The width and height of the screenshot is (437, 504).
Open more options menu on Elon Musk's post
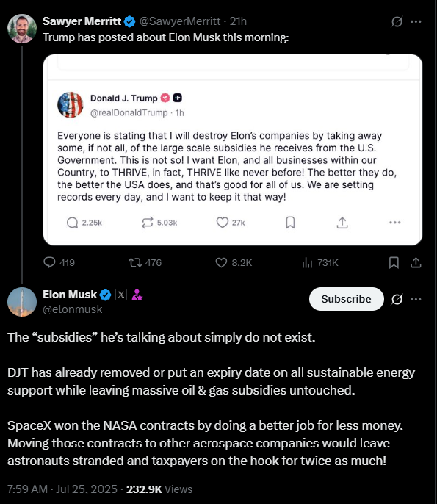416,299
